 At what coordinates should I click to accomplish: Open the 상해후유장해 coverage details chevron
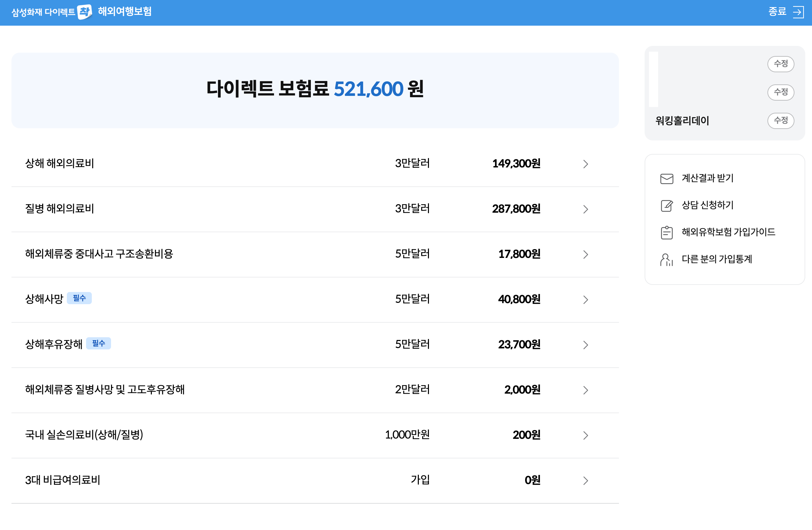coord(586,345)
